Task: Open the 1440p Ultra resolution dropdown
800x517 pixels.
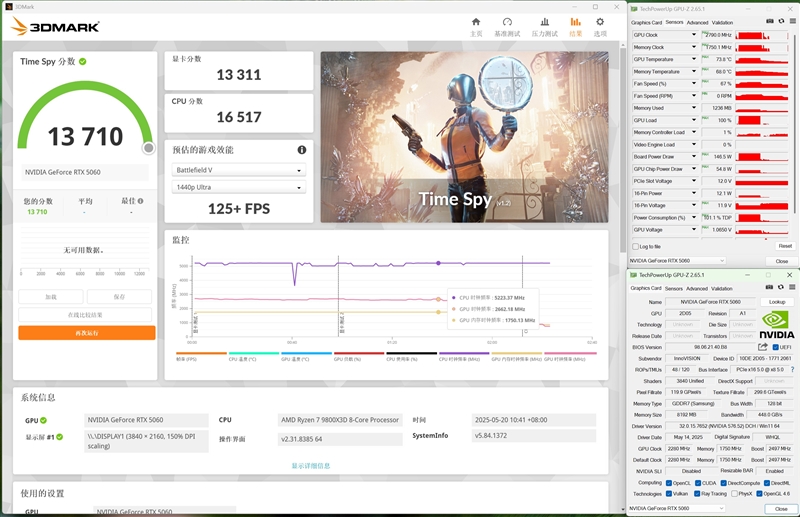Action: tap(239, 187)
